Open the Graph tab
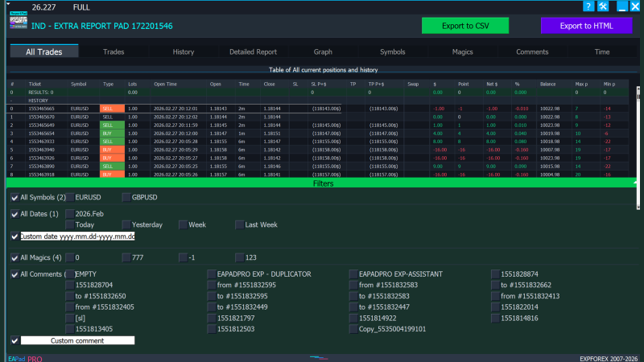The width and height of the screenshot is (644, 362). click(323, 51)
